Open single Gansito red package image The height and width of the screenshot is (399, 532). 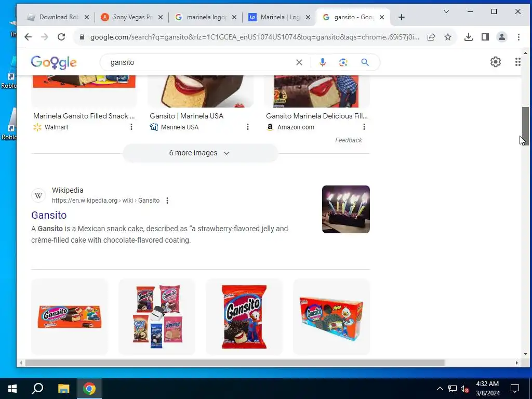tap(244, 317)
